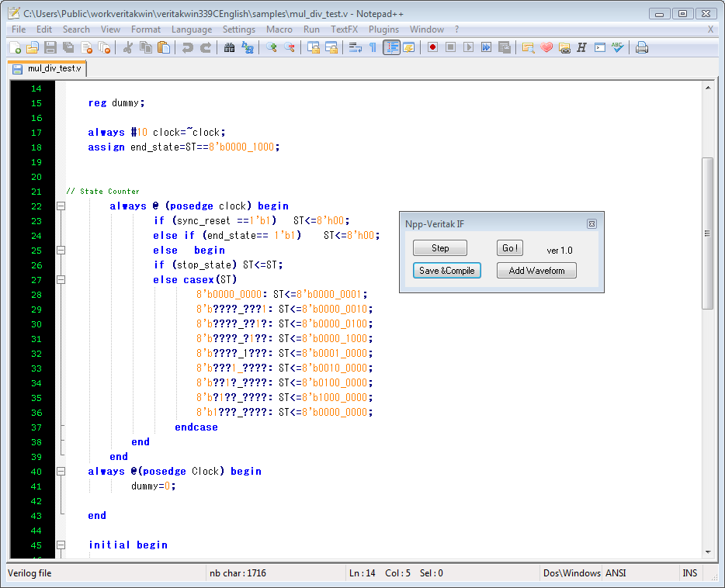Click the Save &Compile button

click(x=446, y=271)
